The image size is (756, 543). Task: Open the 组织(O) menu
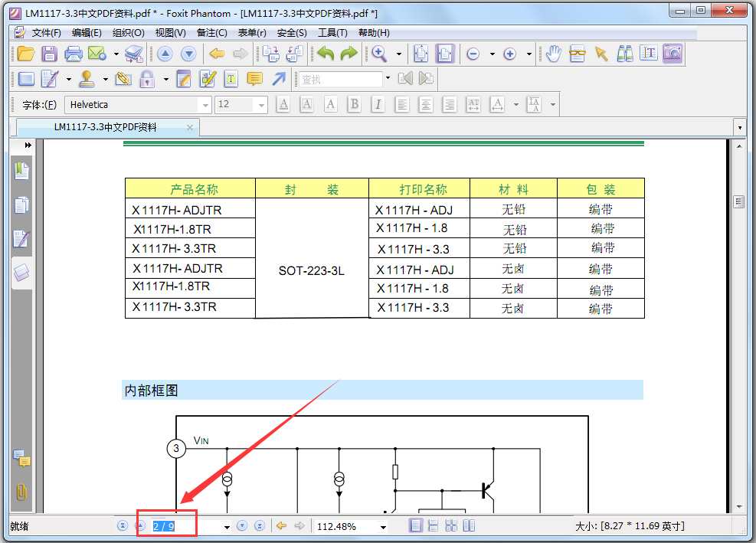pos(128,33)
